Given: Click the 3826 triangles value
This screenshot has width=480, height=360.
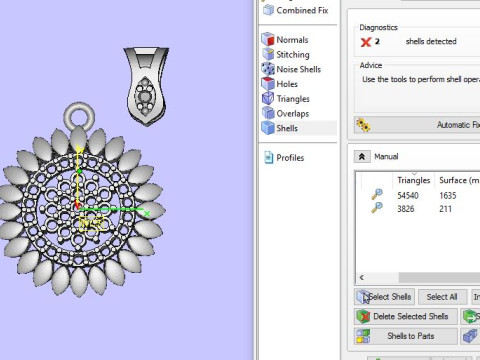Looking at the screenshot, I should point(406,209).
